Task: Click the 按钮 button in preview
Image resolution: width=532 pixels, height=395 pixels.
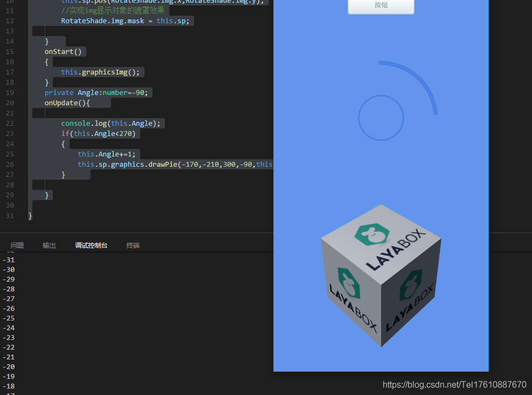Action: click(x=381, y=6)
